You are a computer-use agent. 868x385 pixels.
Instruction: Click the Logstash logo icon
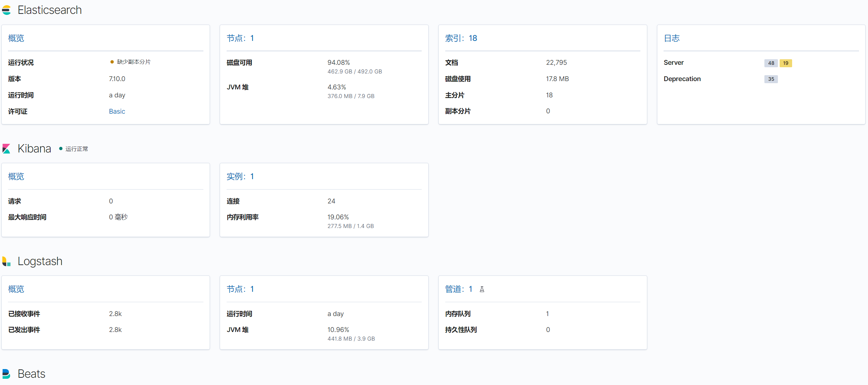[x=6, y=261]
